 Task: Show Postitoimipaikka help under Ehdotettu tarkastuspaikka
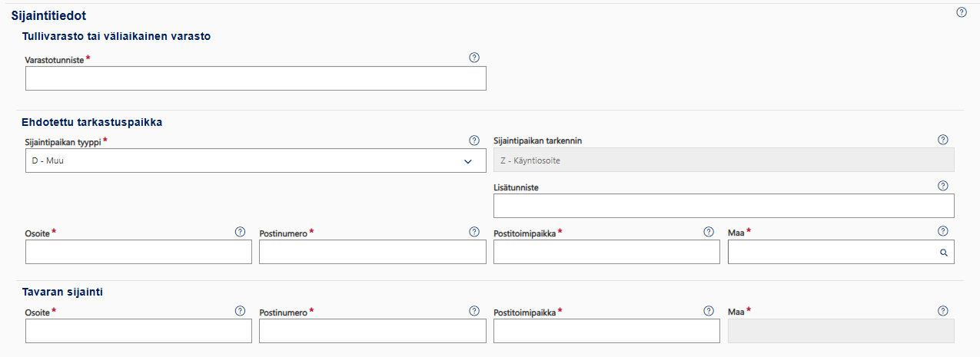(709, 231)
